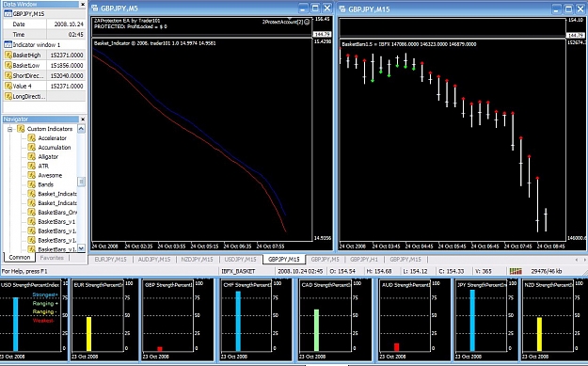
Task: Click the Accumulation indicator icon
Action: tap(31, 148)
